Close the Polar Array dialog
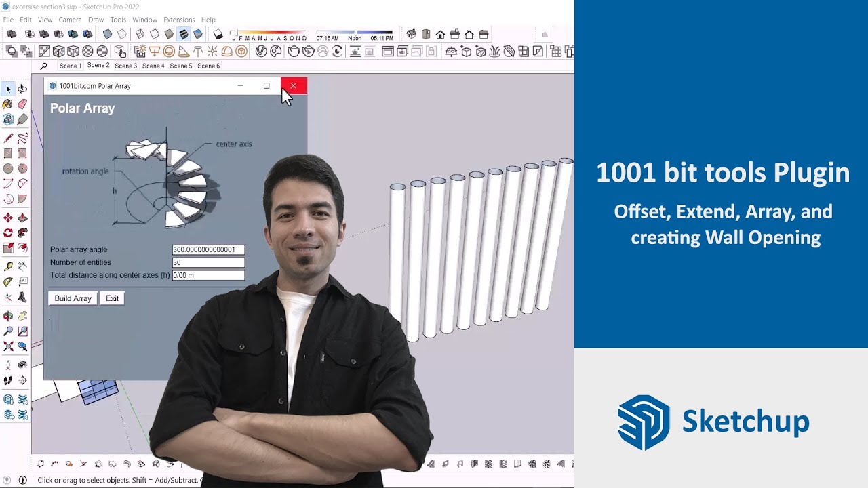868x488 pixels. (x=293, y=85)
